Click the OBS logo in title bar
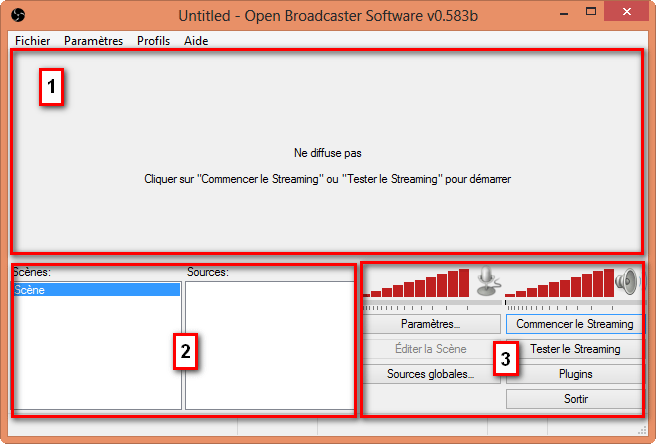Screen dimensions: 656x444 (x=18, y=15)
